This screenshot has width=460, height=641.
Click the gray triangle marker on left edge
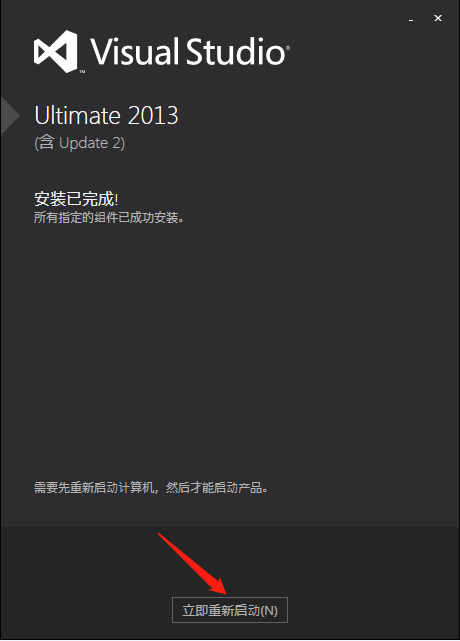pyautogui.click(x=10, y=116)
